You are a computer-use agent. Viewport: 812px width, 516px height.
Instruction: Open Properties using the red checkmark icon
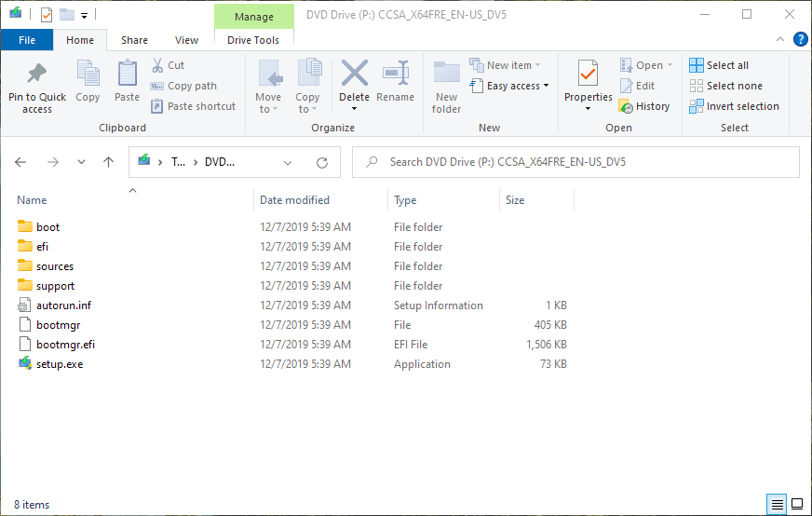pyautogui.click(x=588, y=75)
